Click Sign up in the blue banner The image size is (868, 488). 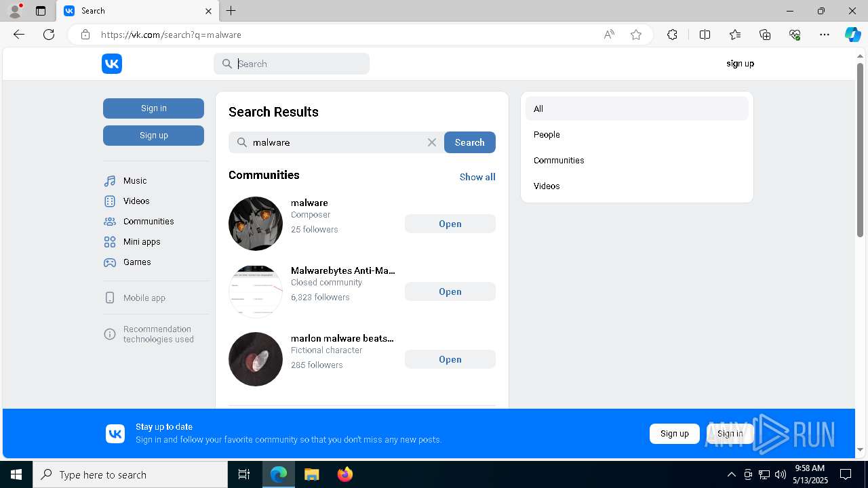(x=674, y=434)
